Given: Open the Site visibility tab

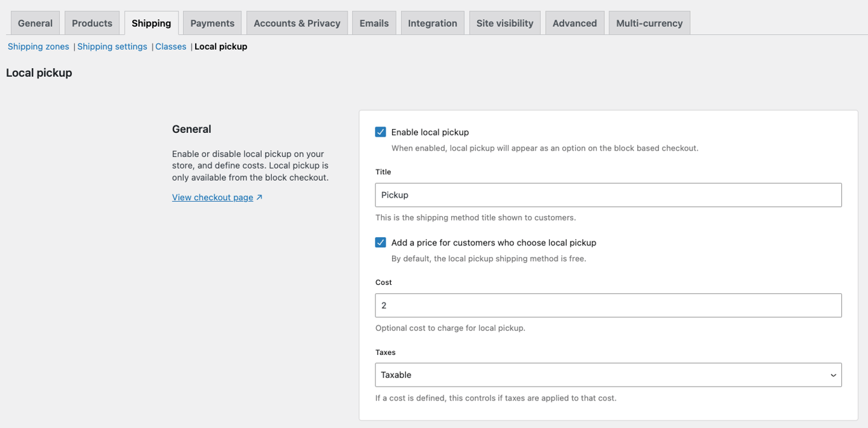Looking at the screenshot, I should click(505, 22).
